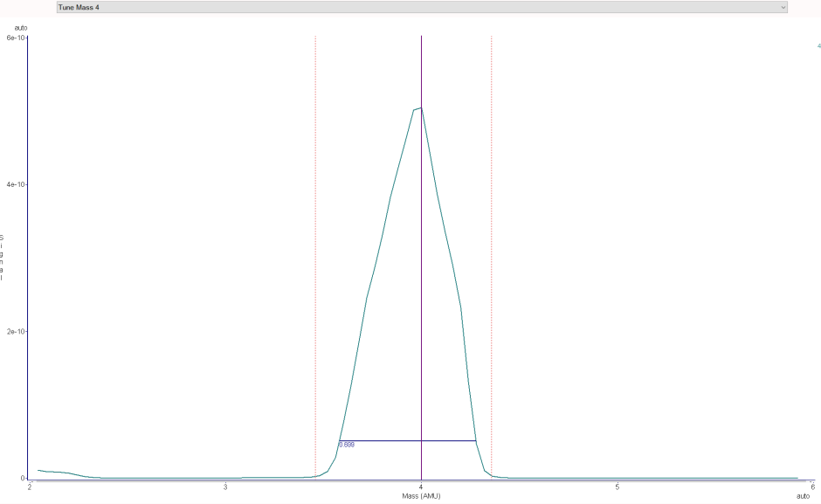Click the apex of the teal peak
The height and width of the screenshot is (504, 821).
pyautogui.click(x=420, y=108)
